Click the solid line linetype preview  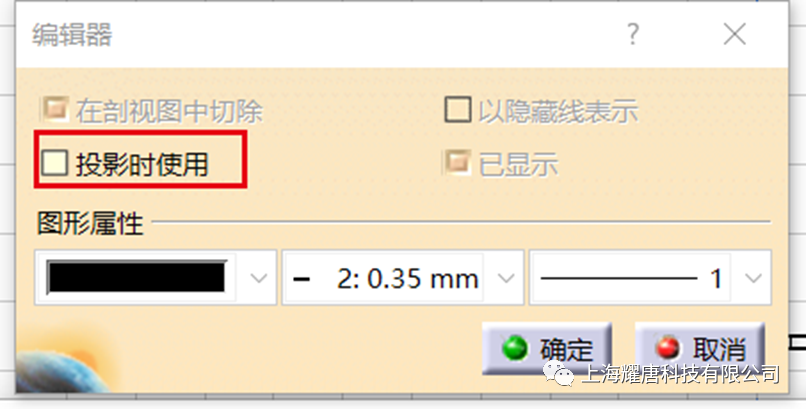click(x=619, y=278)
